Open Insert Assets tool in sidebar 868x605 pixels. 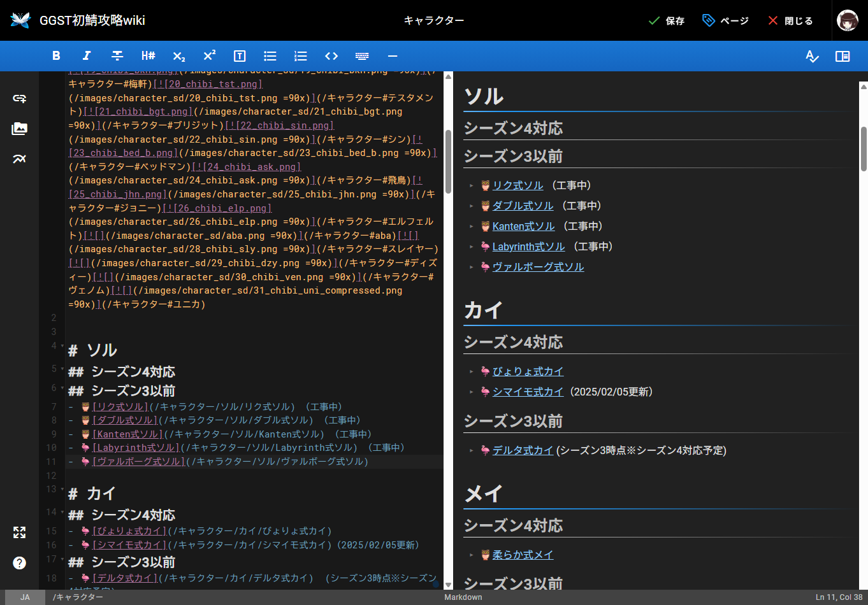(19, 129)
